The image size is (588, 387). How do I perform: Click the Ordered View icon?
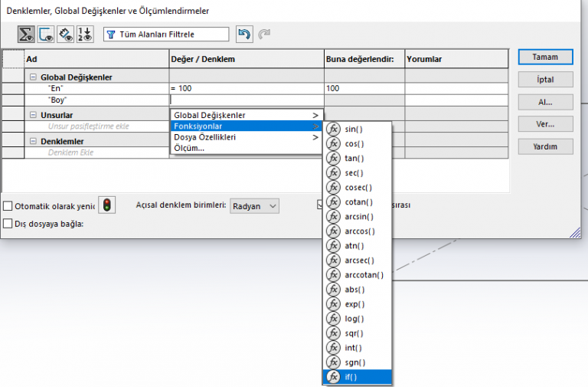click(x=84, y=34)
